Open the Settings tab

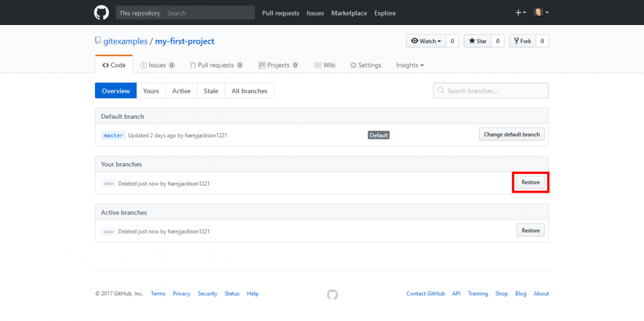tap(366, 65)
